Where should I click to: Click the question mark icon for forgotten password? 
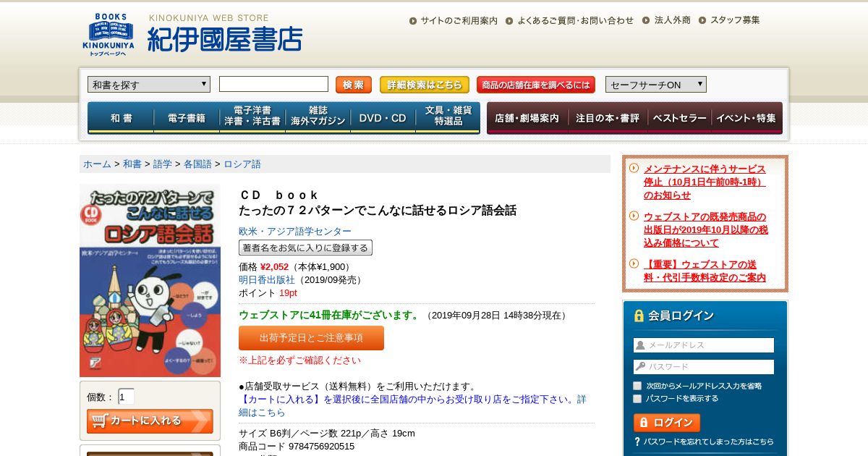[637, 442]
